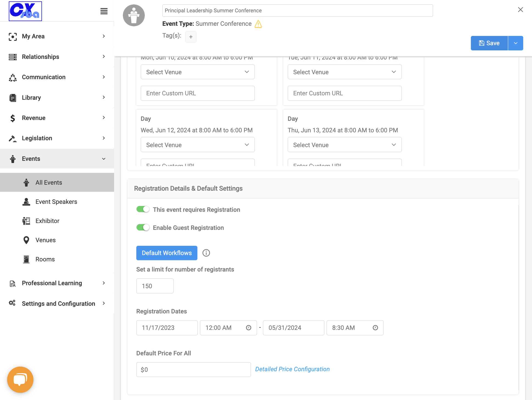The width and height of the screenshot is (532, 400).
Task: Click the Default Price For All field
Action: pyautogui.click(x=194, y=370)
